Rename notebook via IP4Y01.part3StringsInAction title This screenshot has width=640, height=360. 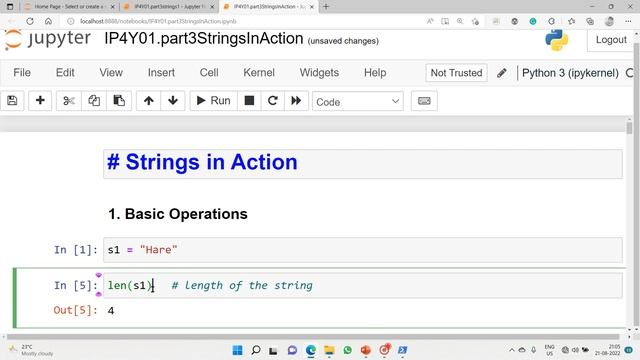coord(204,39)
